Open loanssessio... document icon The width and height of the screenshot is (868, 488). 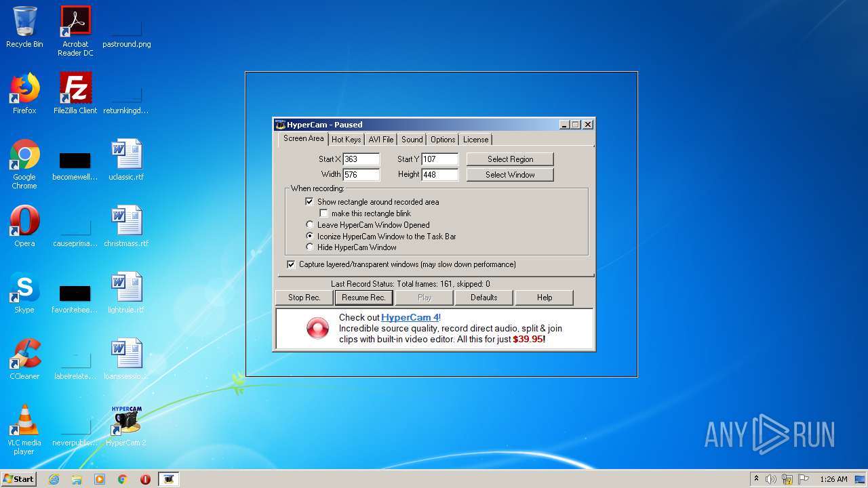click(126, 359)
